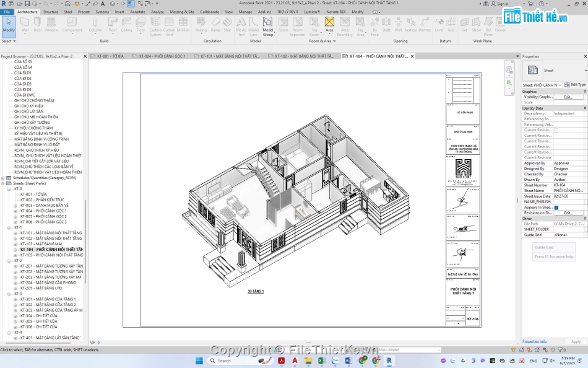Expand the KT-004 - PHỐI CẢNH GÓC 1 sheet
The height and width of the screenshot is (368, 588).
tap(15, 211)
